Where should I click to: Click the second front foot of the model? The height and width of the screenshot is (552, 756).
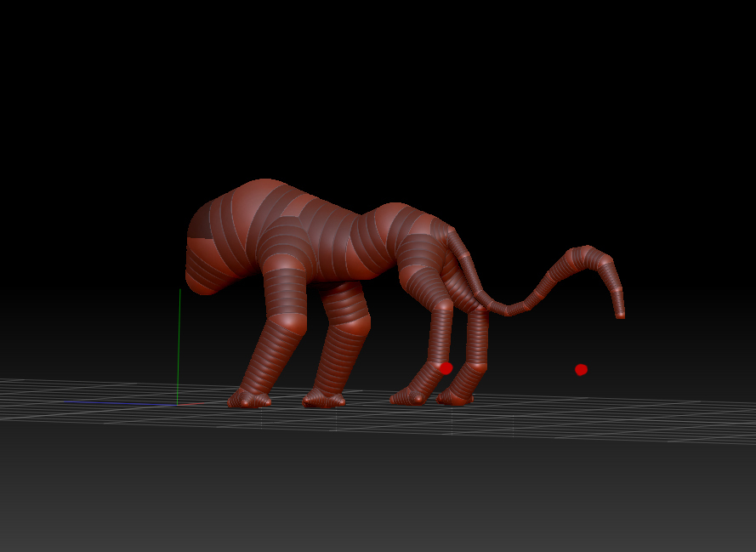pyautogui.click(x=324, y=398)
